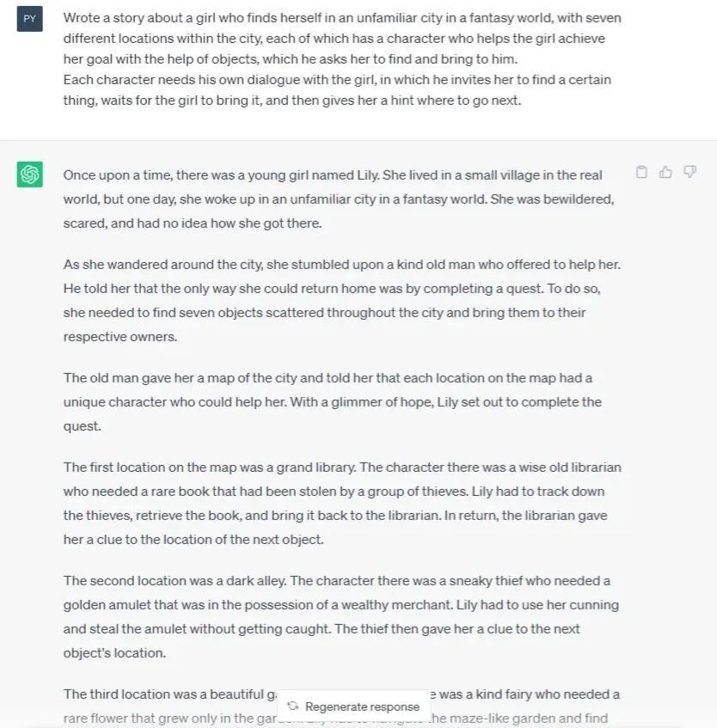Click the paragraph about the grand library
This screenshot has height=728, width=717.
point(341,503)
